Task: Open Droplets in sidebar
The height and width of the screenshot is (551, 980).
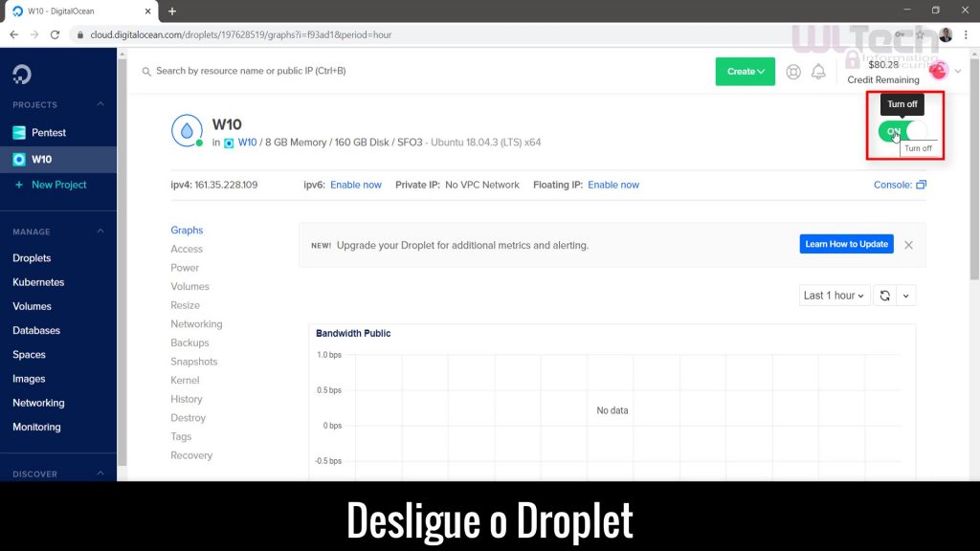Action: point(32,258)
